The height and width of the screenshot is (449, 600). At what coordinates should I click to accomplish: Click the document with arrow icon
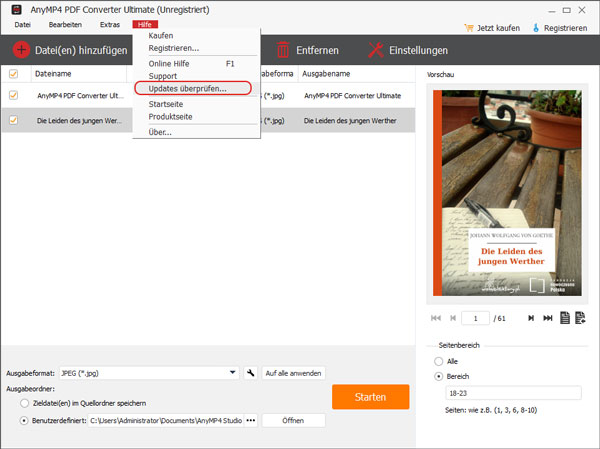coord(580,318)
